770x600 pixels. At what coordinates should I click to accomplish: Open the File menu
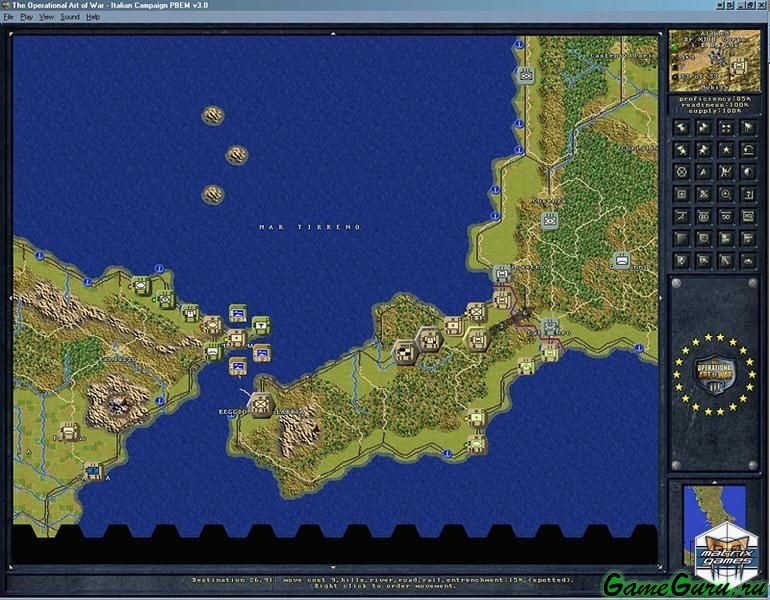(x=8, y=17)
